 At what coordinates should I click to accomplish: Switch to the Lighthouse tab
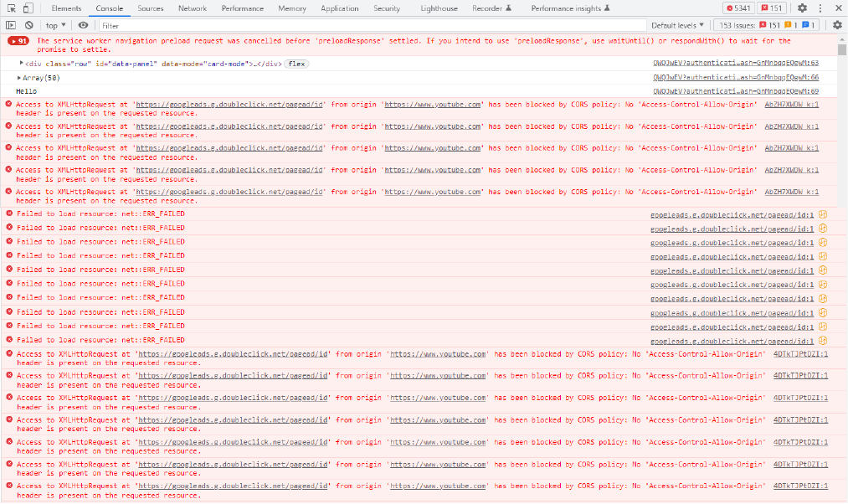[439, 8]
